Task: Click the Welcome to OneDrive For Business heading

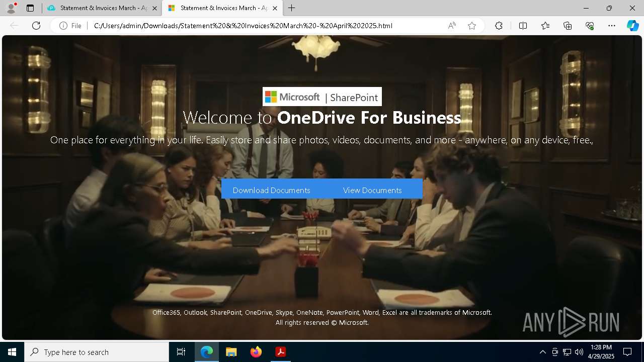Action: pyautogui.click(x=322, y=117)
